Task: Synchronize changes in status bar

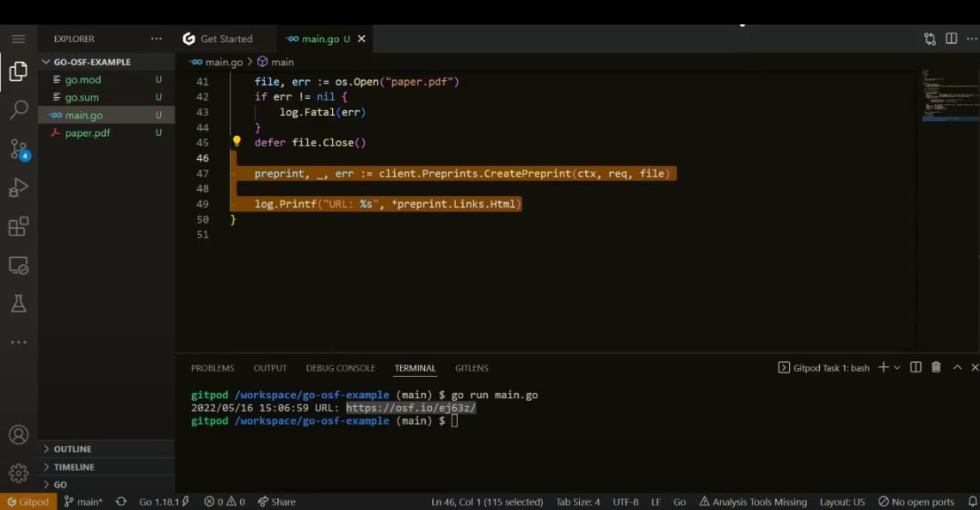Action: tap(121, 502)
